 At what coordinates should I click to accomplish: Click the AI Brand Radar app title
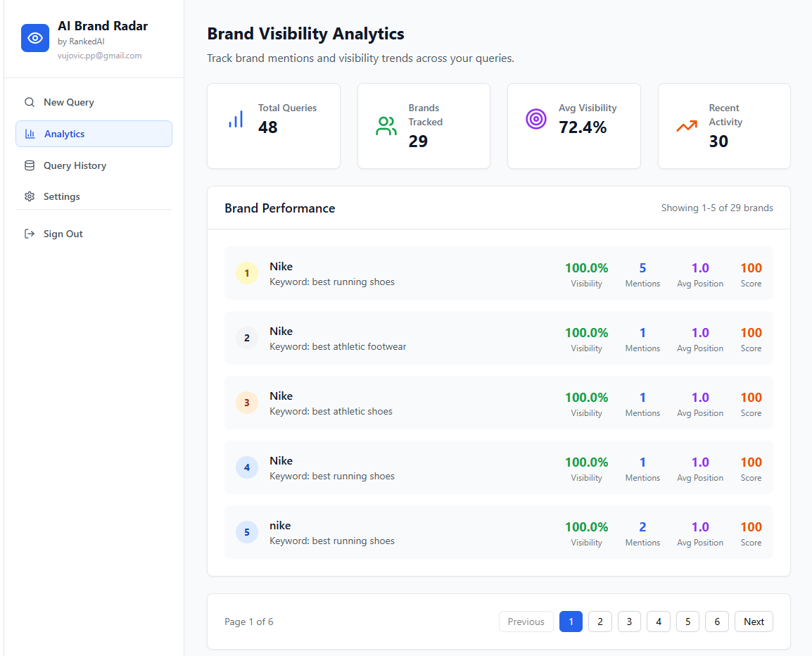[x=103, y=26]
